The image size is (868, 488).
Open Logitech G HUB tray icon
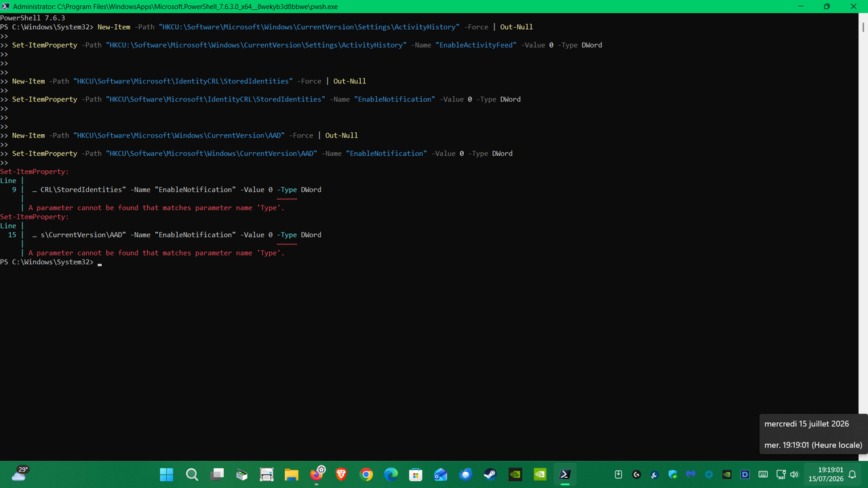click(x=637, y=474)
